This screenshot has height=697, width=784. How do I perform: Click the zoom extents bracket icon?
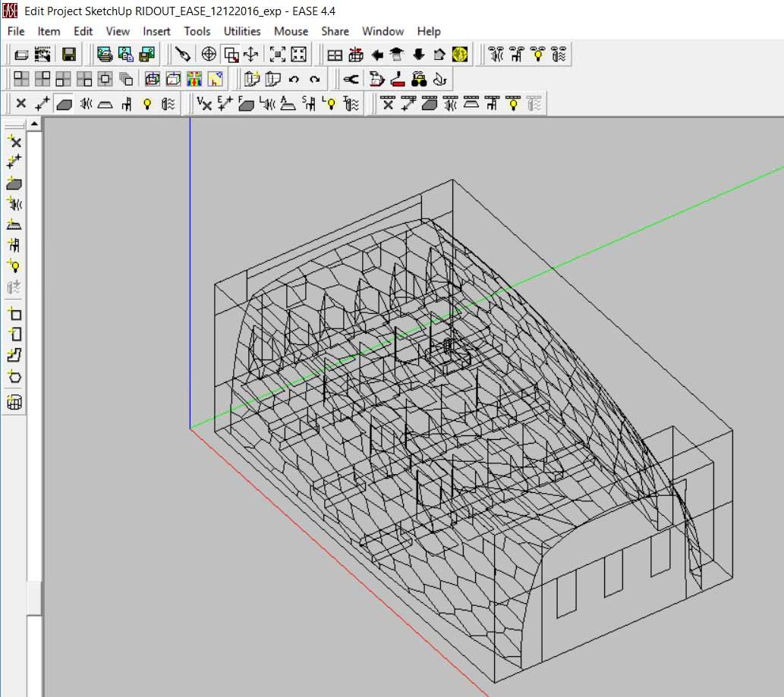(278, 54)
